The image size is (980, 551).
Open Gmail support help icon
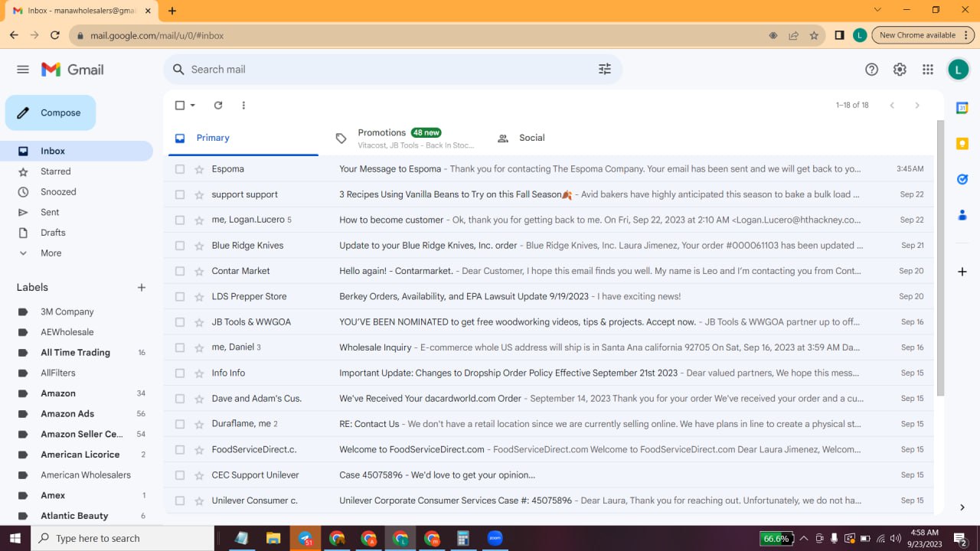871,70
